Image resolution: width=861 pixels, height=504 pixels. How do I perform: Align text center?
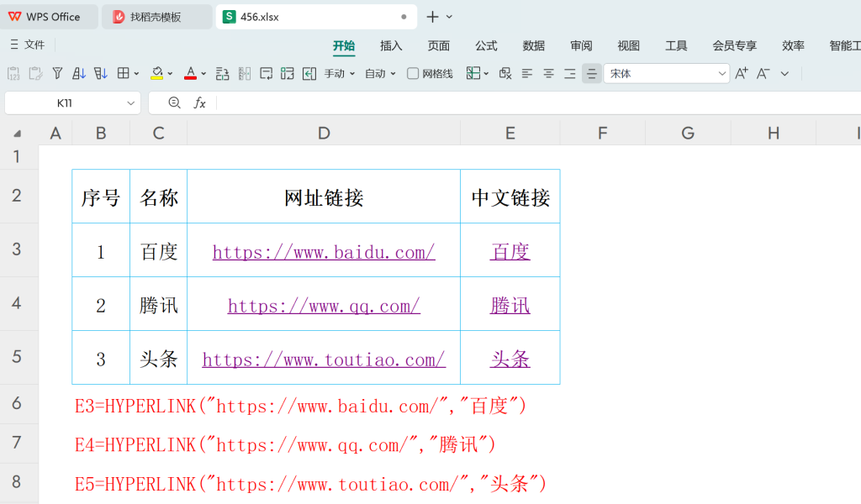[548, 73]
